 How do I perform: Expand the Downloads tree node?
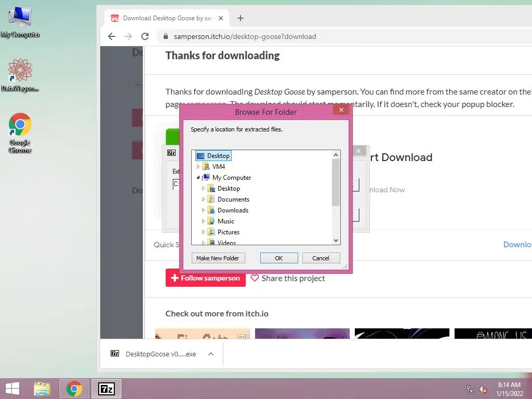tap(203, 210)
